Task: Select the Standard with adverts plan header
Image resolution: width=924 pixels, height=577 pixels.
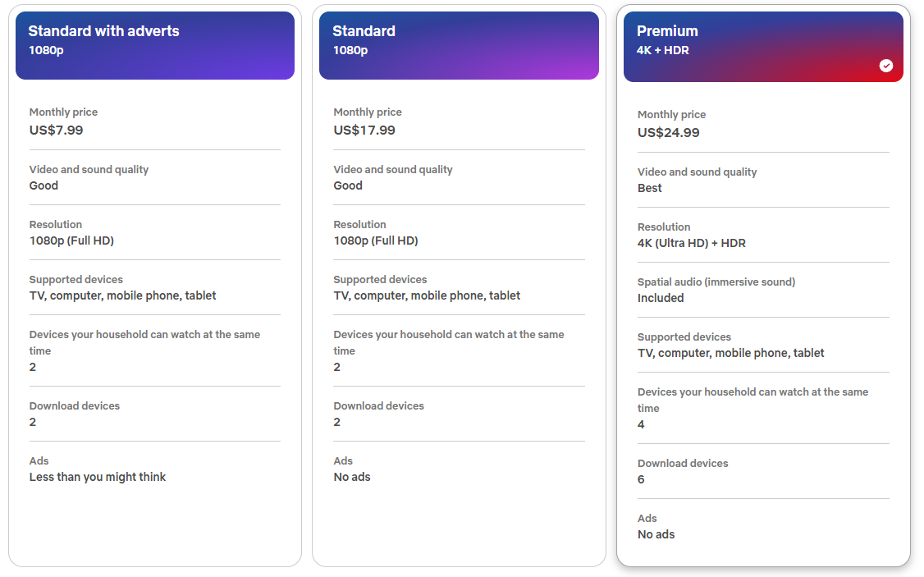Action: [x=155, y=45]
